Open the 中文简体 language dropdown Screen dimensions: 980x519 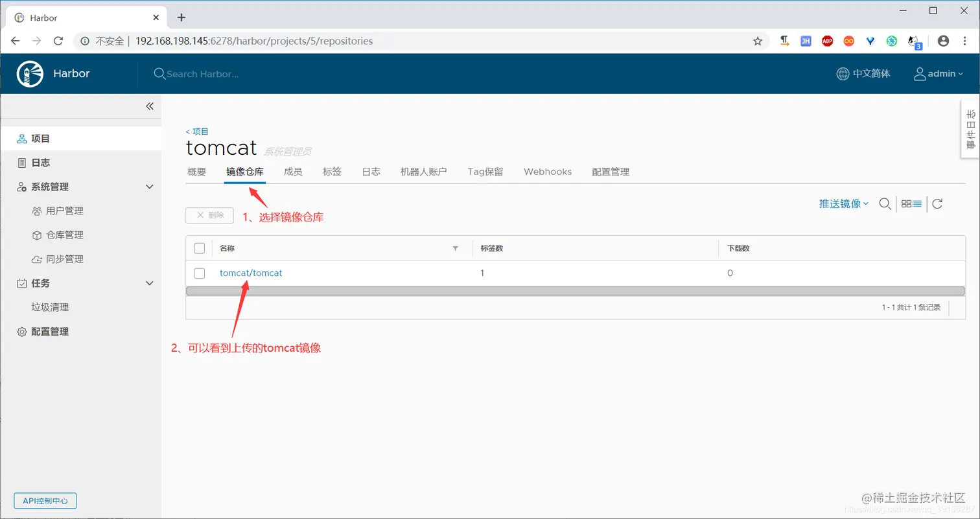[x=870, y=74]
